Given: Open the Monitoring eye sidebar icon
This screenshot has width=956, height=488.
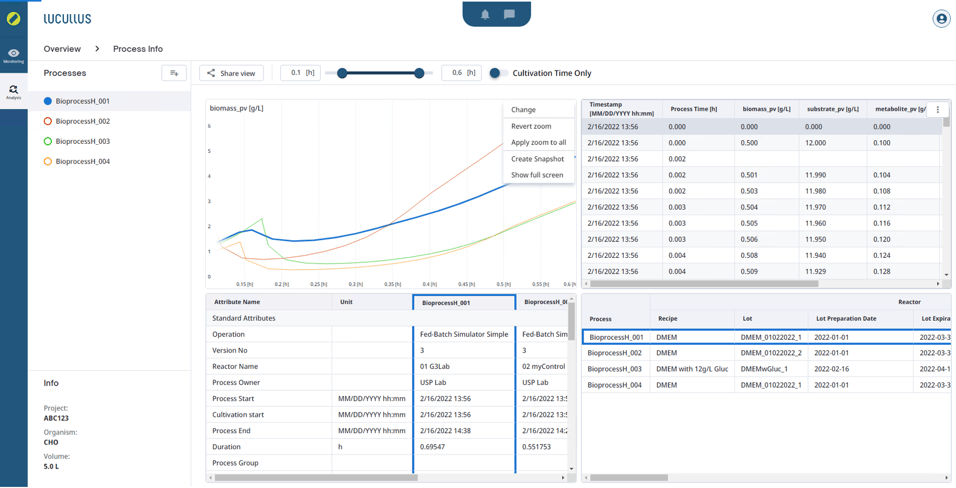Looking at the screenshot, I should point(13,56).
